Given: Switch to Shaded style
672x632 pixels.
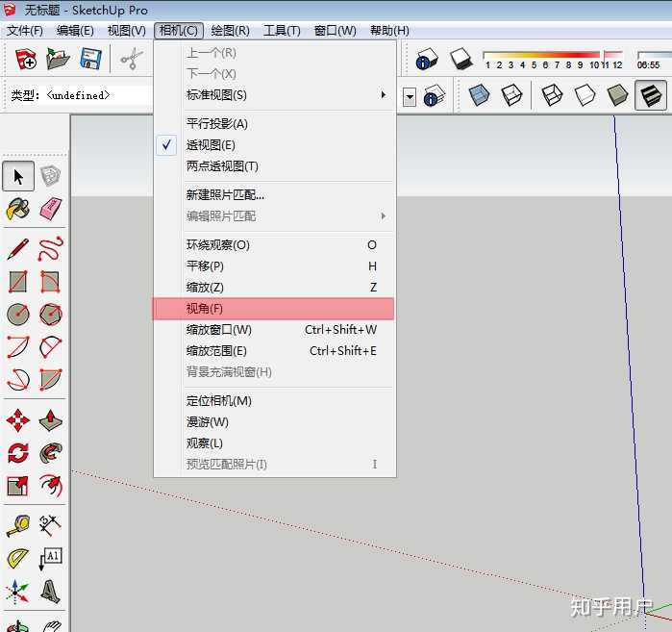Looking at the screenshot, I should (617, 95).
